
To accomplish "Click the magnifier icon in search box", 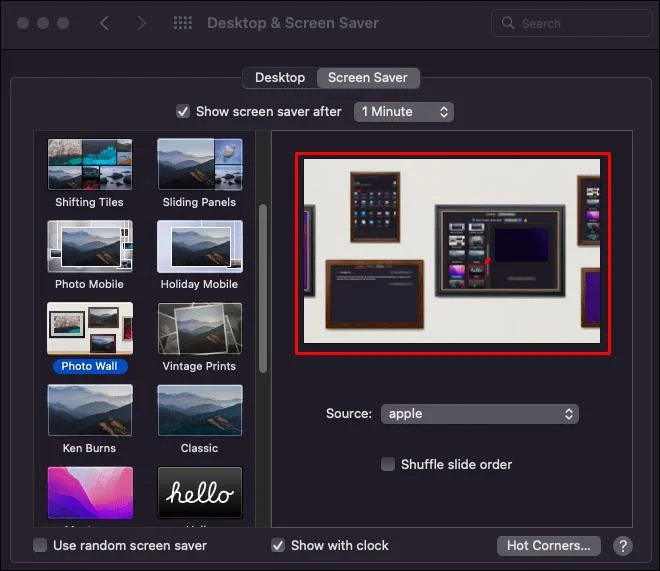I will click(508, 23).
